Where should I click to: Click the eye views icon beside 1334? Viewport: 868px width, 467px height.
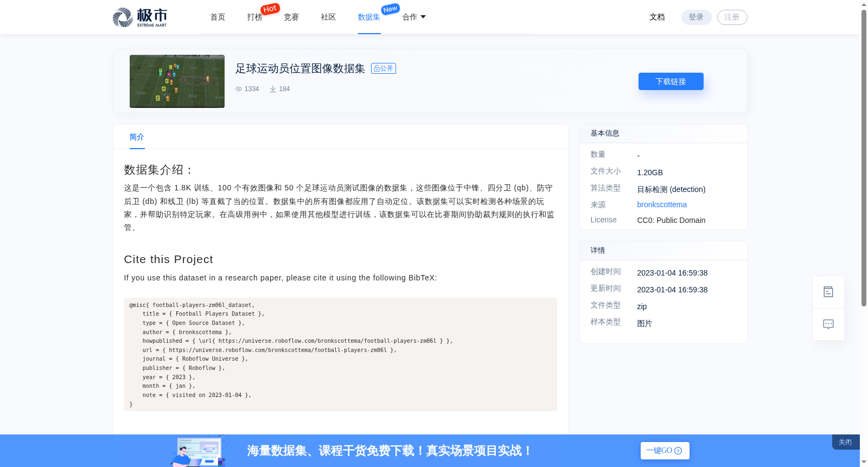pyautogui.click(x=239, y=89)
